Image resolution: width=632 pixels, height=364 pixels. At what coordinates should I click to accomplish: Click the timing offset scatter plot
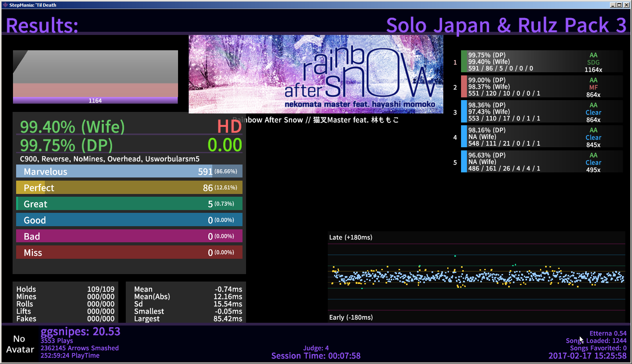tap(476, 277)
